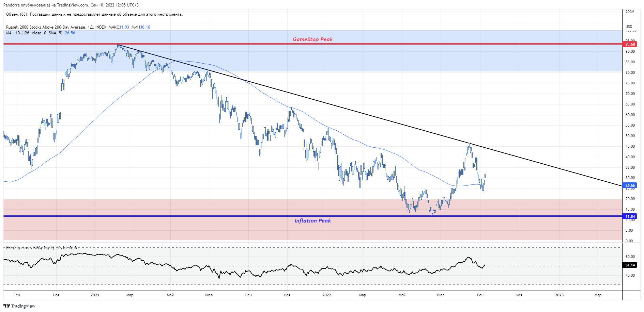644x312 pixels.
Task: Click the blue 11.84 price label
Action: pos(630,216)
